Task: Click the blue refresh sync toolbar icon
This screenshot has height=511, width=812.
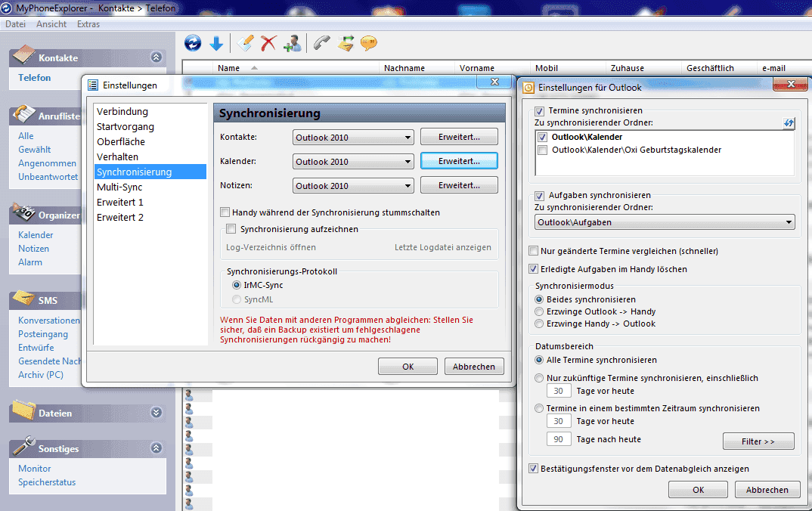Action: click(x=193, y=43)
